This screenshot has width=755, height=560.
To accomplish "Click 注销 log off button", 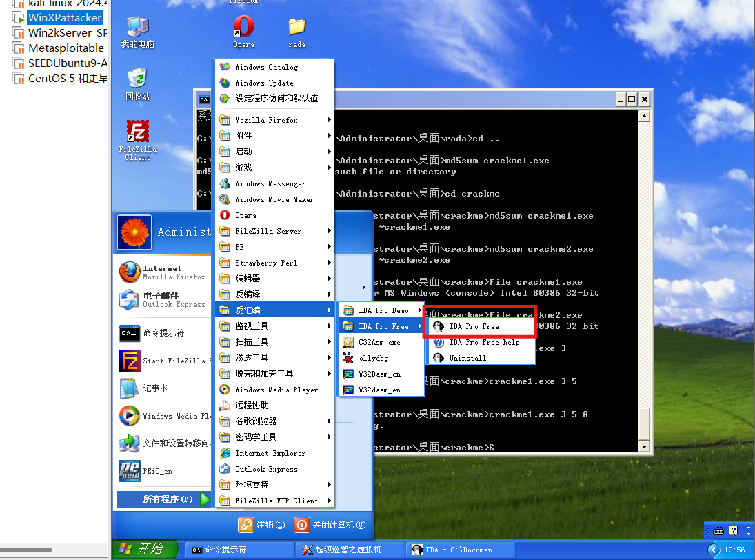I will click(262, 524).
